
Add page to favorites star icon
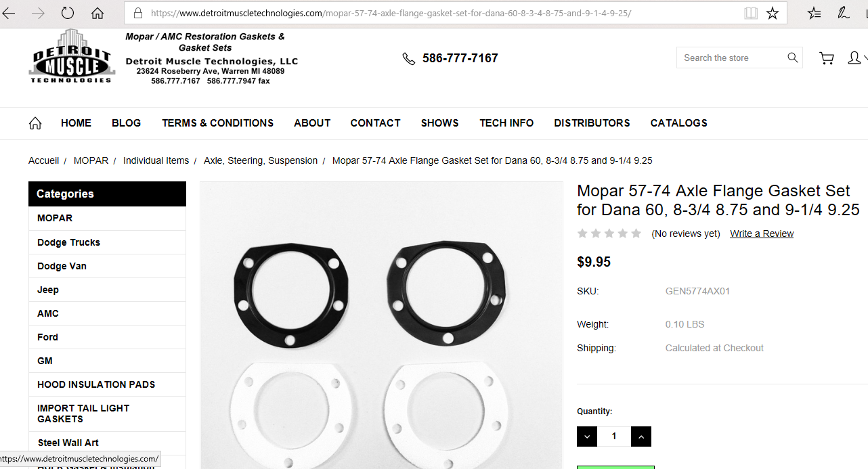pyautogui.click(x=772, y=13)
